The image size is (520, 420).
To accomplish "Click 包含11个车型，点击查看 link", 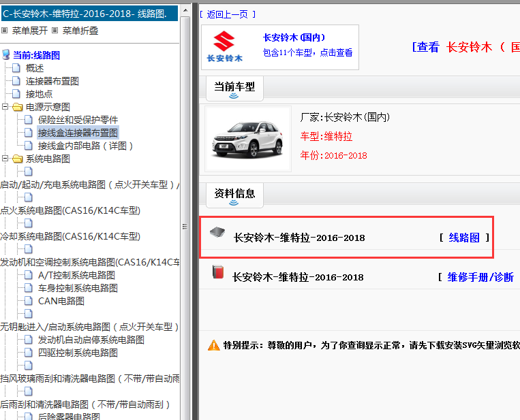I will [307, 52].
